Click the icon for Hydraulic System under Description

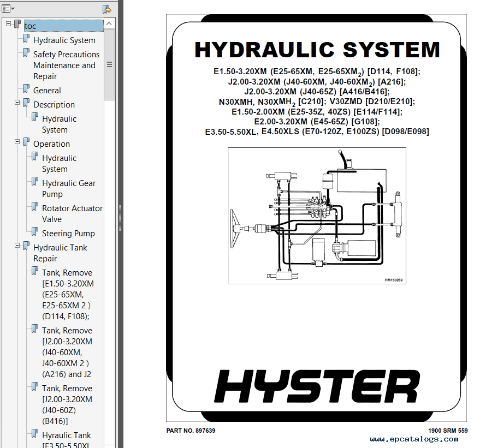(35, 117)
